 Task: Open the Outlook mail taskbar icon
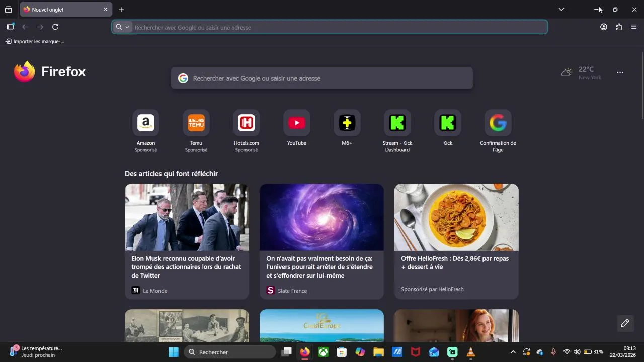click(x=434, y=352)
